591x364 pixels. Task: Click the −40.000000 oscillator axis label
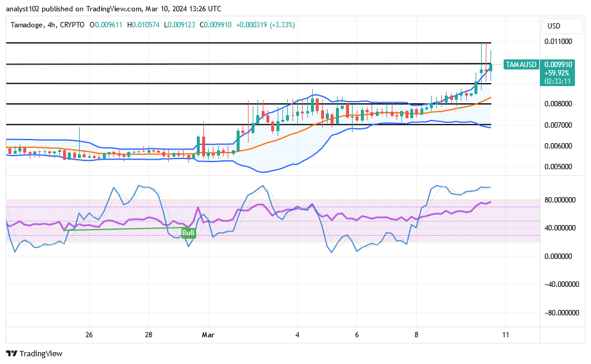pos(562,284)
